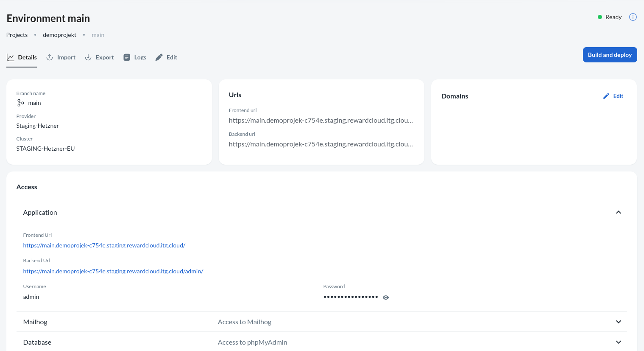Switch to the Logs tab
644x351 pixels.
[140, 57]
